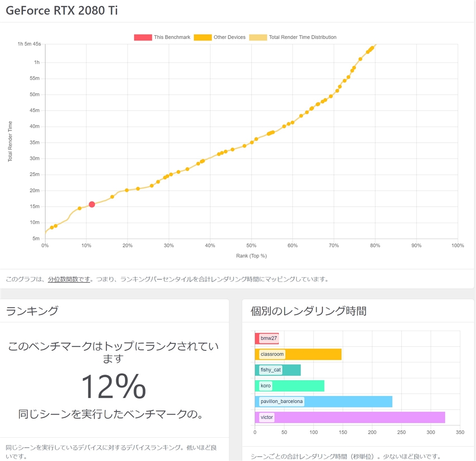Click the 'This Benchmark' legend label
476x461 pixels.
click(172, 37)
